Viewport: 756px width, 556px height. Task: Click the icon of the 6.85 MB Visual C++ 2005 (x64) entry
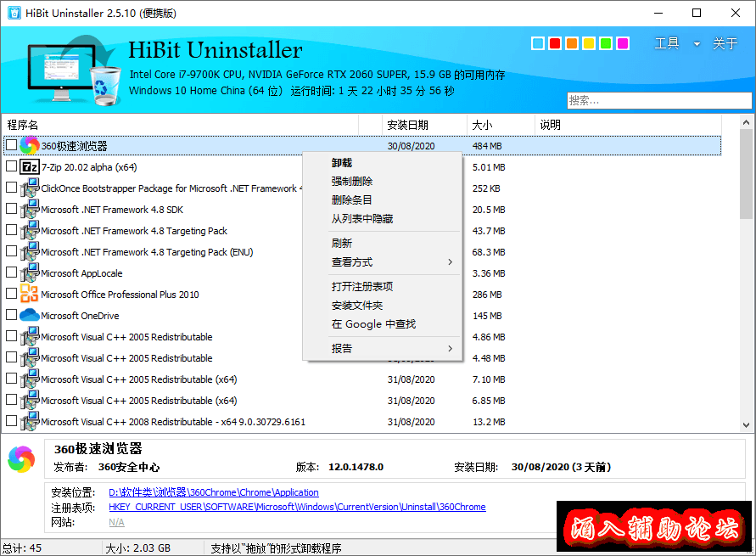[30, 401]
